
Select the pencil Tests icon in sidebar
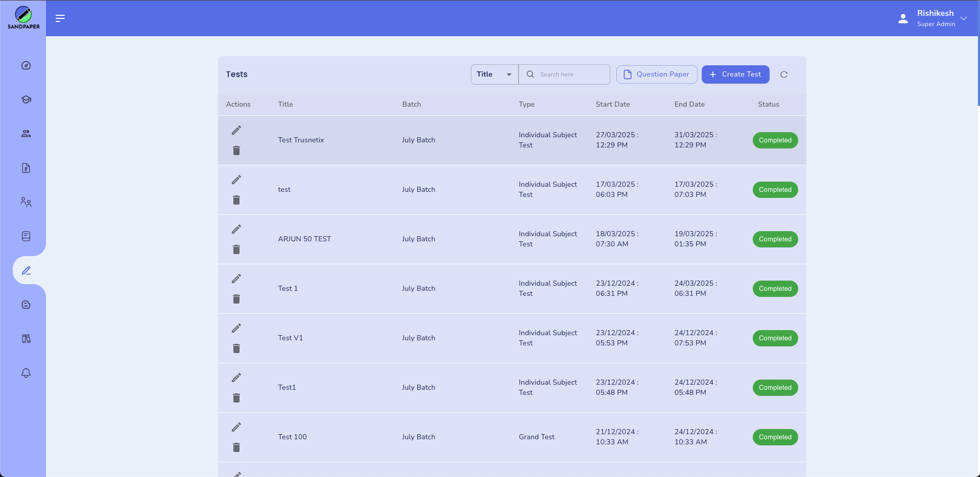(x=27, y=270)
